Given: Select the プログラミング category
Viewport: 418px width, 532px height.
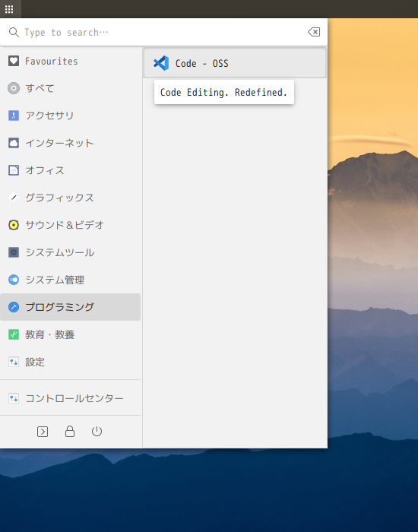Looking at the screenshot, I should (70, 307).
